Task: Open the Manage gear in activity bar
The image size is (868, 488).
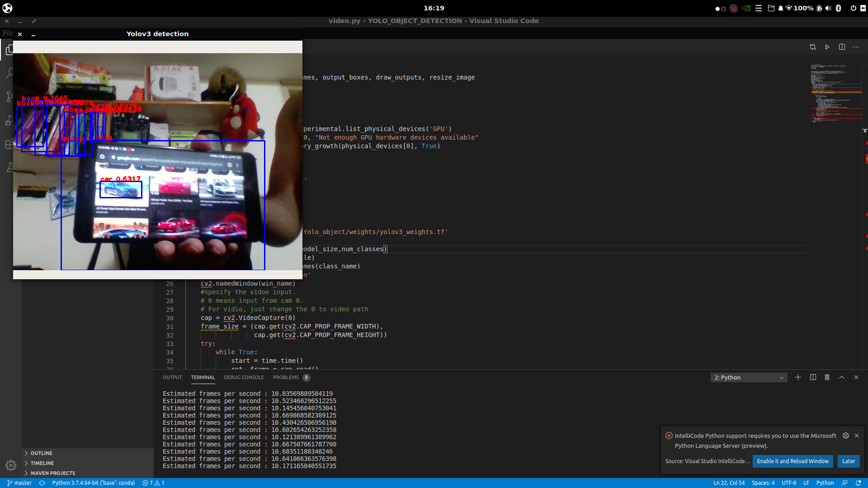Action: click(11, 465)
